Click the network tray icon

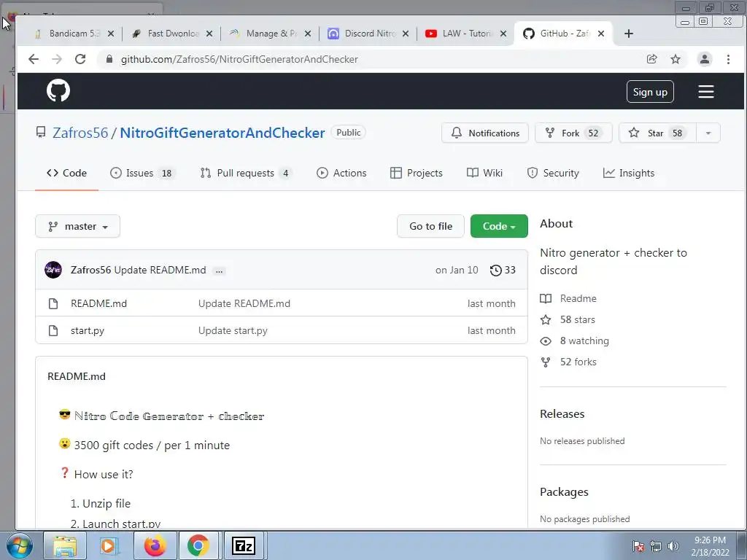656,546
